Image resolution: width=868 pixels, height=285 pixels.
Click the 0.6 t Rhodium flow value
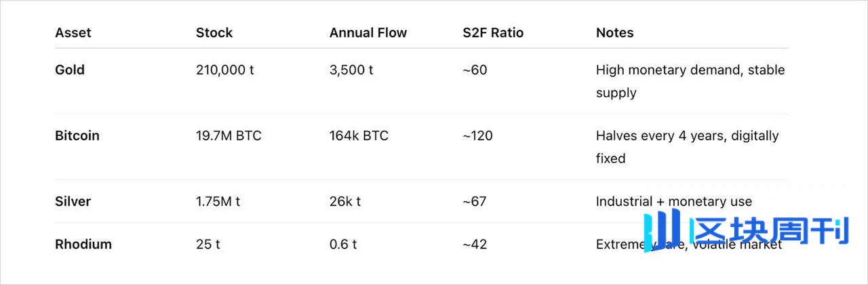pos(343,244)
